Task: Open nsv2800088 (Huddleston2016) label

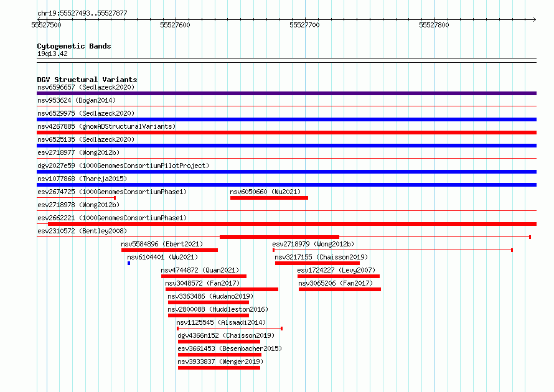Action: pyautogui.click(x=218, y=309)
